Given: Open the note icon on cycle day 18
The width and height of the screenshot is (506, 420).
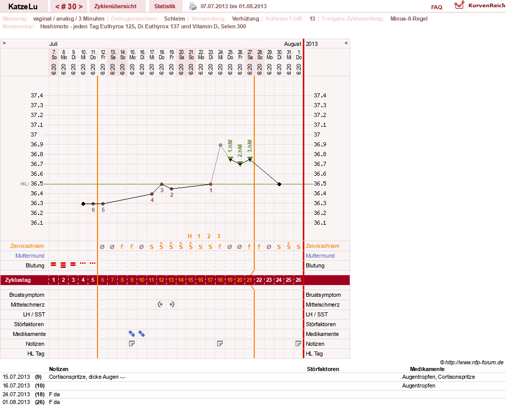Looking at the screenshot, I should 220,344.
